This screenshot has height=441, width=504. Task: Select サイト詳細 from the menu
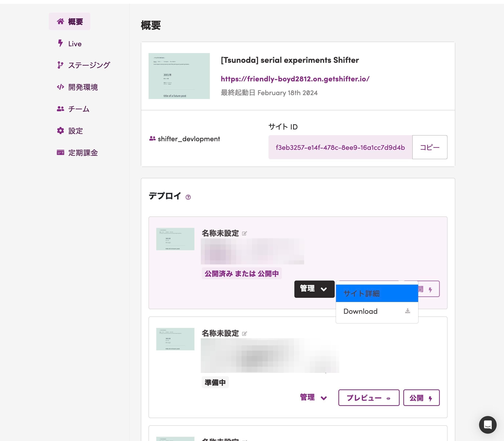(x=377, y=293)
